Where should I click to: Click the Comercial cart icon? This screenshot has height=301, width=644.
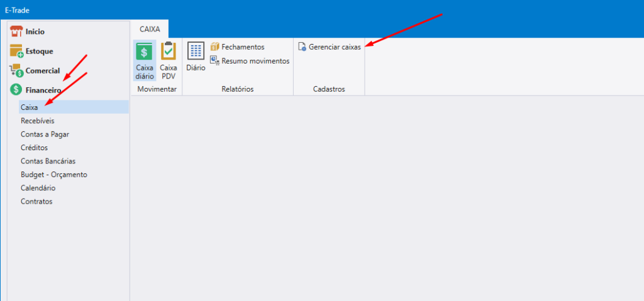[16, 71]
